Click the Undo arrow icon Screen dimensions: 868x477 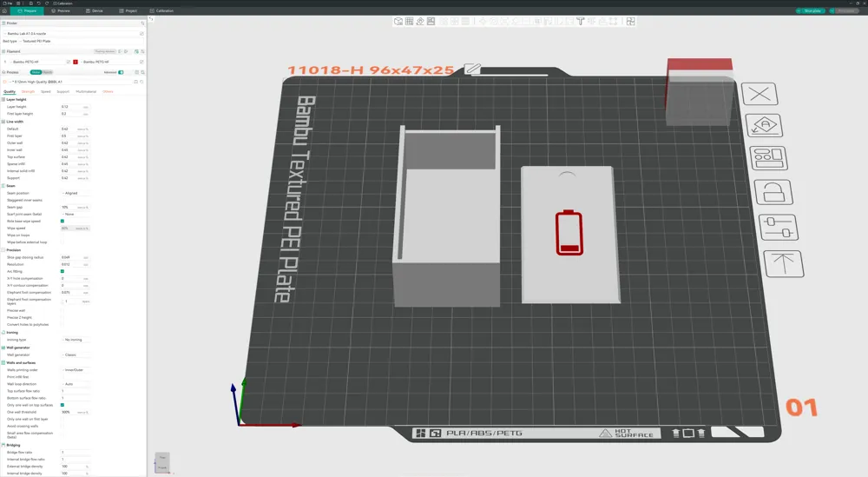pyautogui.click(x=39, y=3)
